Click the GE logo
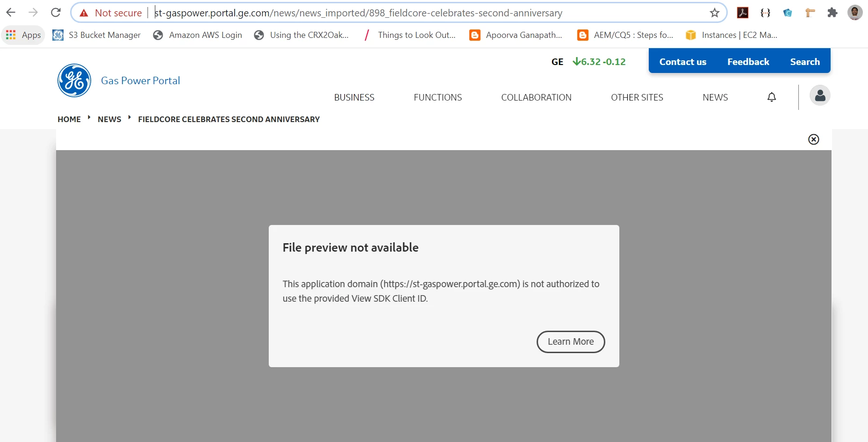Viewport: 868px width, 442px height. (74, 80)
